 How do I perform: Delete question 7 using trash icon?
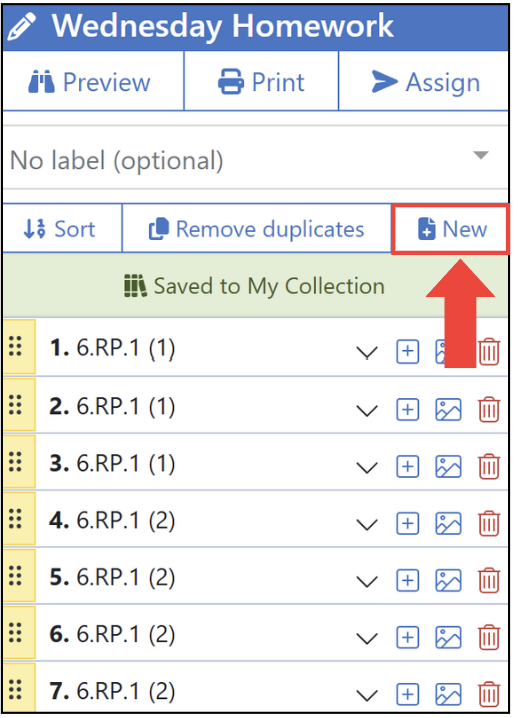tap(489, 694)
